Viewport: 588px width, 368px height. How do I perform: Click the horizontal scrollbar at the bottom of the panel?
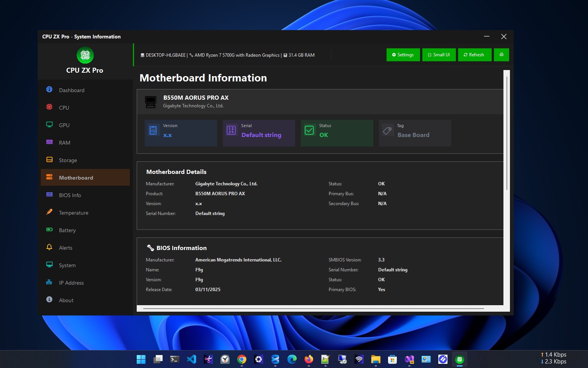313,309
